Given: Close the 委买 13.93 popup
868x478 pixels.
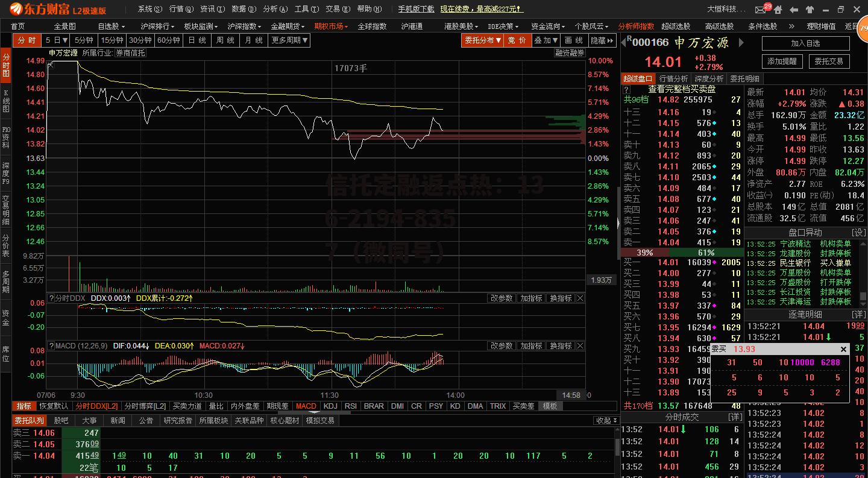Looking at the screenshot, I should coord(843,349).
